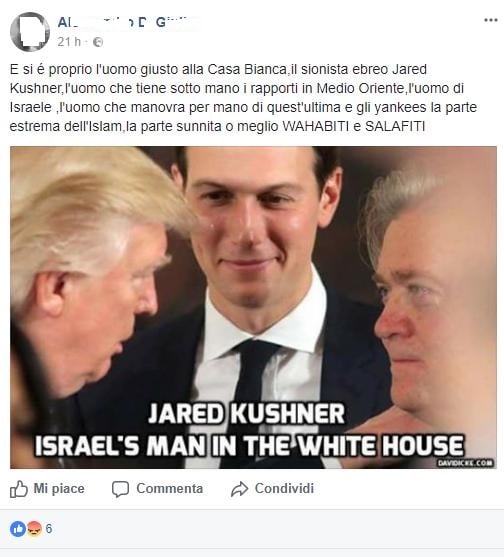The height and width of the screenshot is (557, 504).
Task: Click the thumbs-up icon beside Mi piace
Action: pos(18,489)
